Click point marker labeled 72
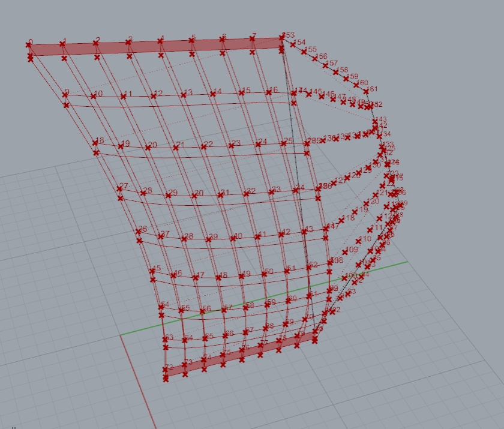The width and height of the screenshot is (504, 429). (x=166, y=370)
